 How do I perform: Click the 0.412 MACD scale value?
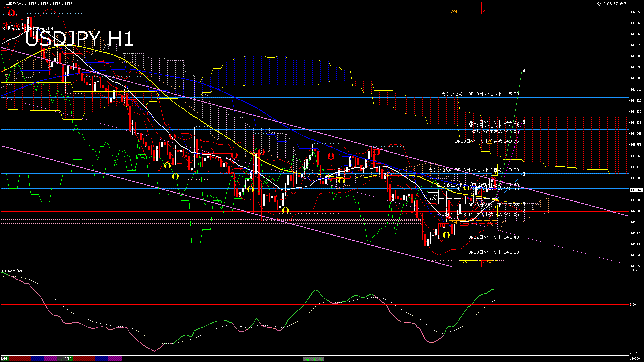[634, 270]
